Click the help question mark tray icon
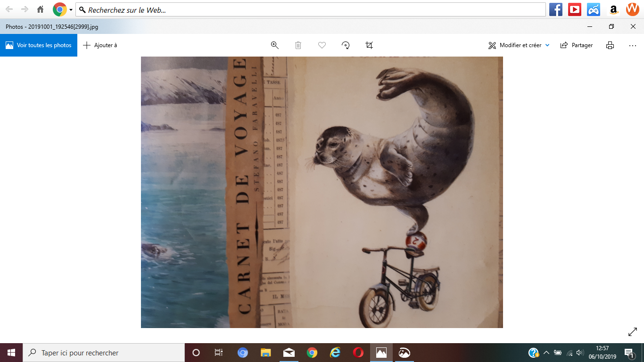This screenshot has height=362, width=644. [534, 353]
